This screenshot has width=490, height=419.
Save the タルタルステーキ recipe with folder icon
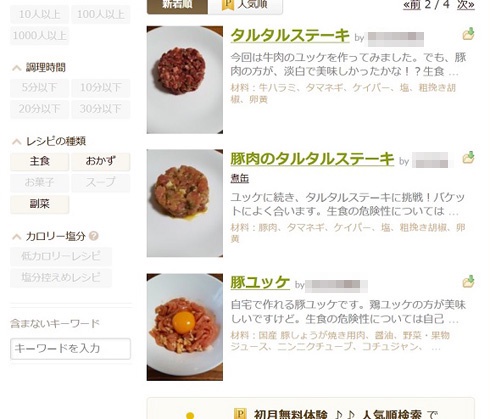(468, 34)
